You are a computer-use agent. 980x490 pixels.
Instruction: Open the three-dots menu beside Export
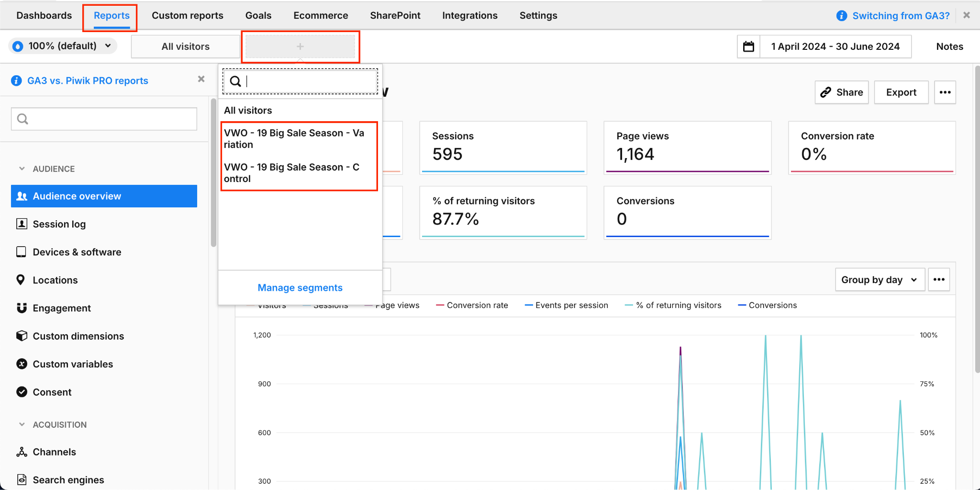click(945, 92)
